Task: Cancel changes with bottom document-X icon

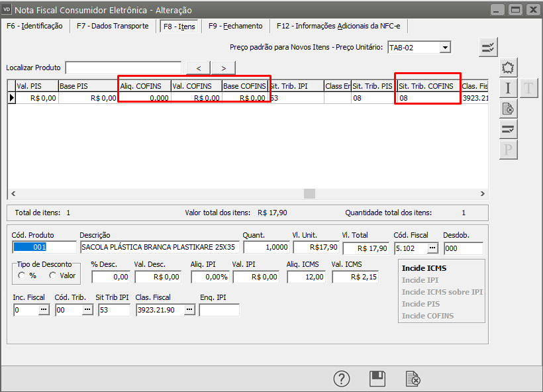Action: point(413,379)
